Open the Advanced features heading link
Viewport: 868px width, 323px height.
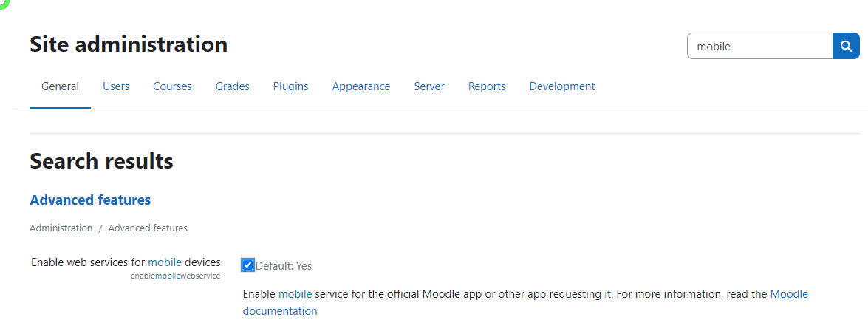pos(90,200)
